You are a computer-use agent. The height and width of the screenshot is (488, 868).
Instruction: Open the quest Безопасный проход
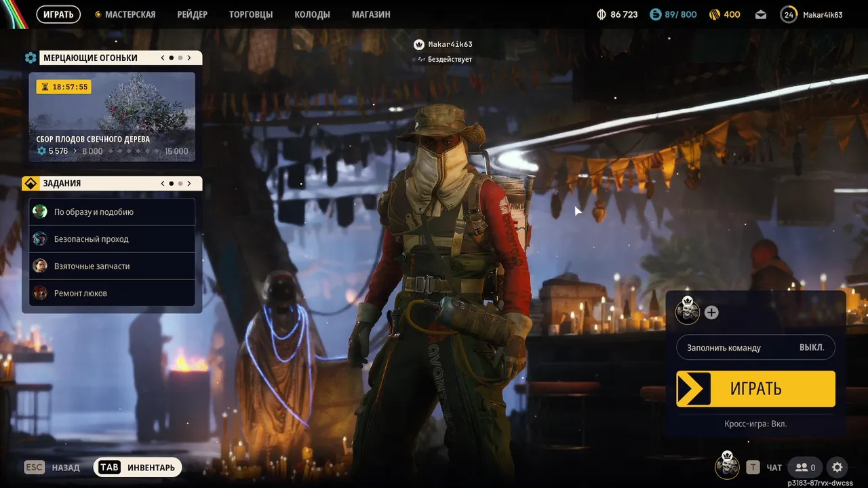coord(112,239)
